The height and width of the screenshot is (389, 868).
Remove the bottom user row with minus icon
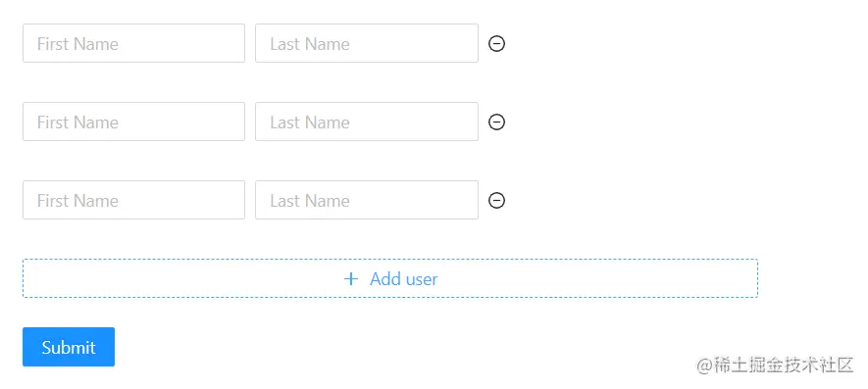(496, 200)
